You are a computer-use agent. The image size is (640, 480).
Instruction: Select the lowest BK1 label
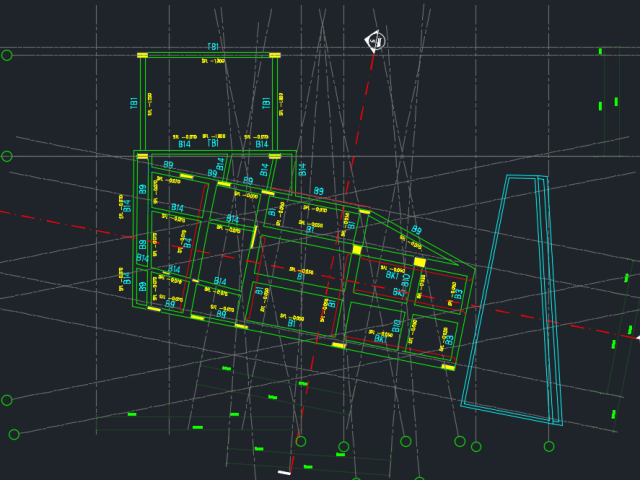point(380,339)
